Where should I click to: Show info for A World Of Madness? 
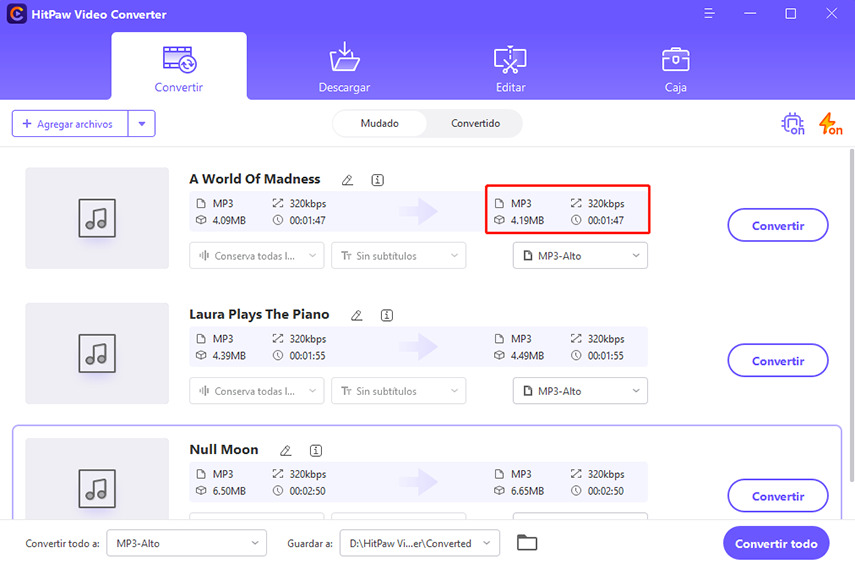377,180
